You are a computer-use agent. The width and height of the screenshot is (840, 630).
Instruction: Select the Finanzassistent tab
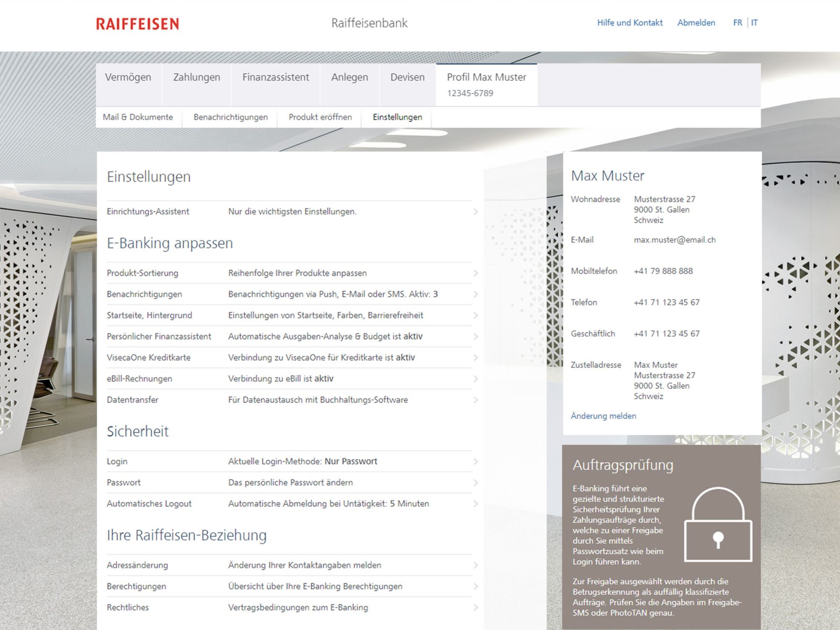coord(276,77)
